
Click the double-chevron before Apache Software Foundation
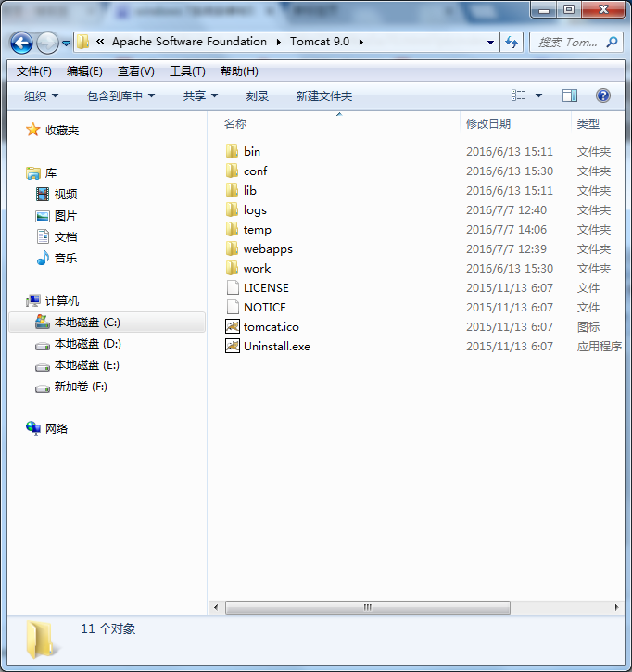100,42
